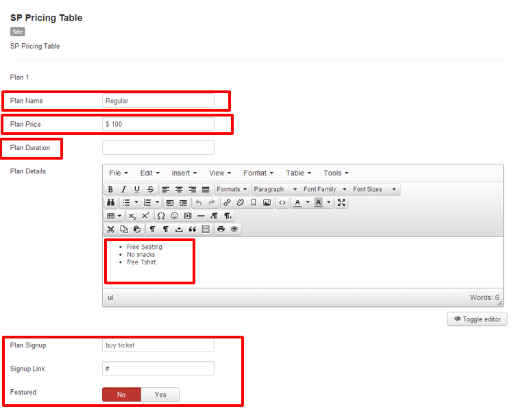Open the Table menu
The image size is (514, 420).
pos(298,173)
